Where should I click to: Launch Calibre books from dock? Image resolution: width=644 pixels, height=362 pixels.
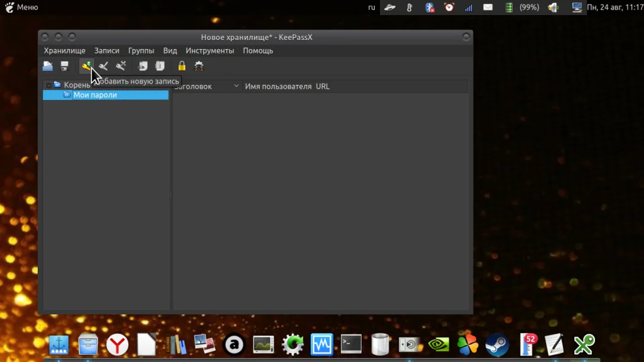[176, 344]
